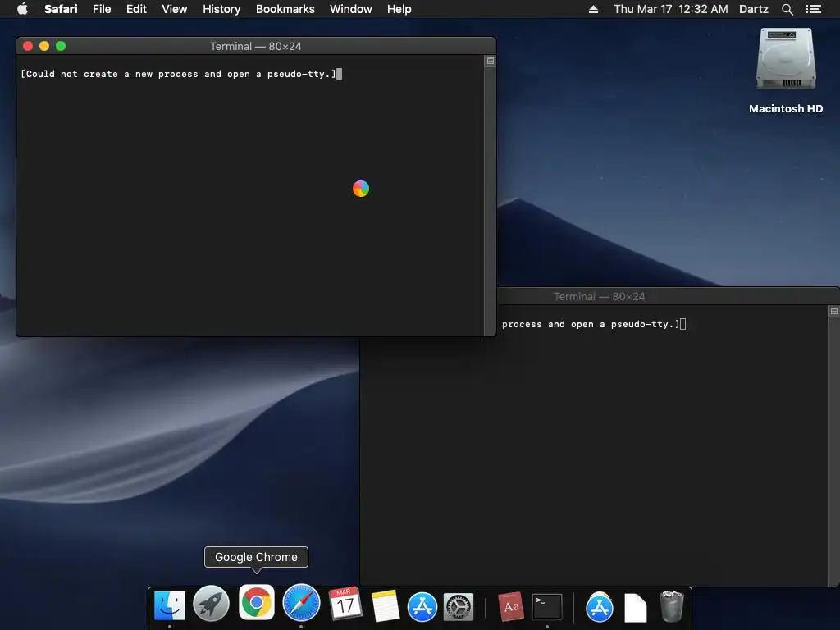This screenshot has width=840, height=630.
Task: Open the Apple menu
Action: click(x=22, y=9)
